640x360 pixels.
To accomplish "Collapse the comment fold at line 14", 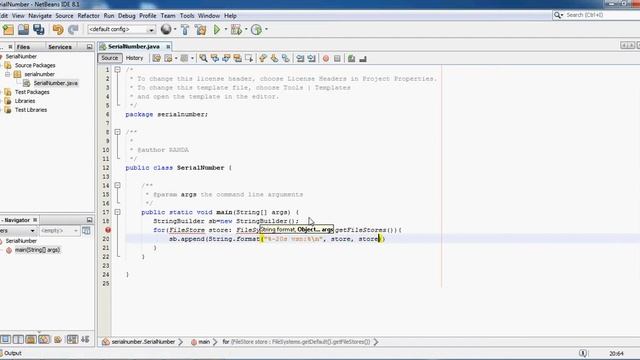I will coord(117,185).
